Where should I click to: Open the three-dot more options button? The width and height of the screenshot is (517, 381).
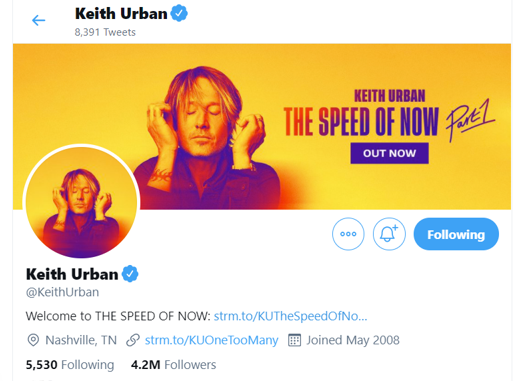(x=348, y=234)
